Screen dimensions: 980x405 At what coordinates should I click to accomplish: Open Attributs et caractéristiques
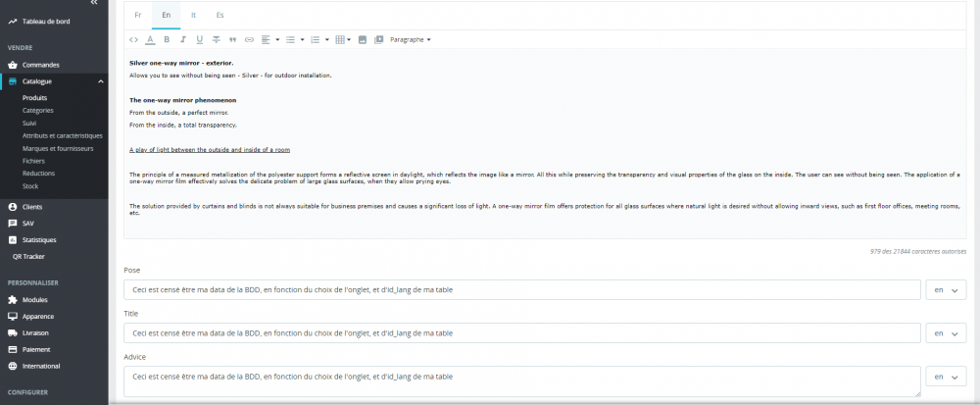(63, 135)
